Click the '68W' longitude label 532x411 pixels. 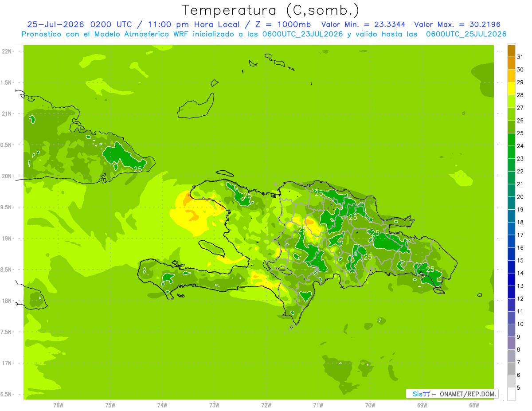474,405
